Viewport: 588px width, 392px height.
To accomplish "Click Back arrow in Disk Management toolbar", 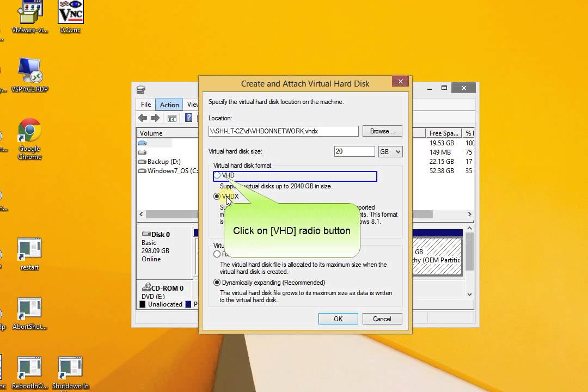I will [x=143, y=118].
